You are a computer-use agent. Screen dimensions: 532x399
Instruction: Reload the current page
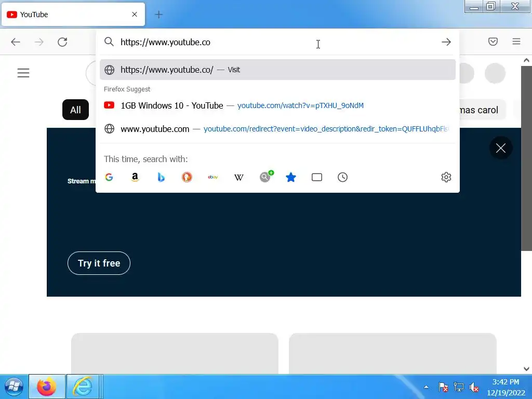62,42
